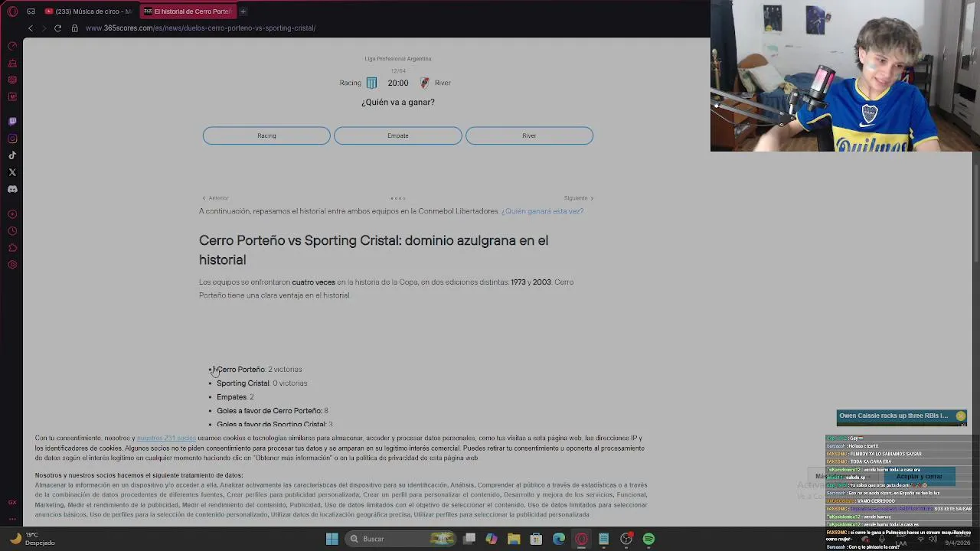Open the Opera GX main menu logo
This screenshot has height=551, width=980.
point(12,11)
